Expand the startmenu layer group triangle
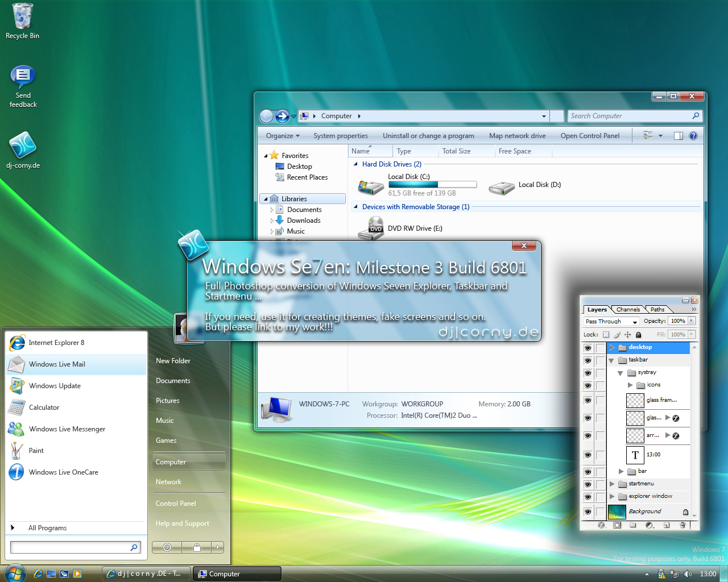 tap(612, 484)
